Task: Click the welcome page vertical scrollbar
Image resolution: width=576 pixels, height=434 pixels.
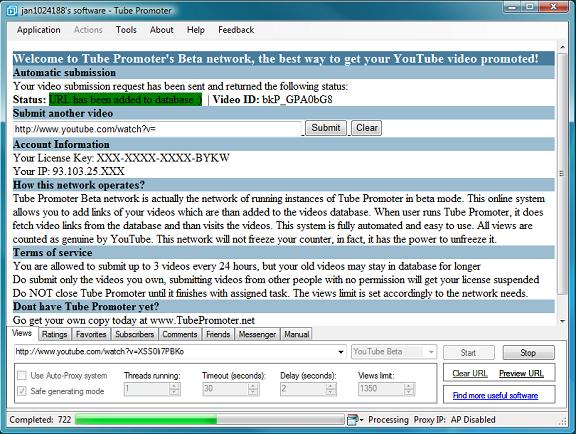Action: click(x=562, y=184)
